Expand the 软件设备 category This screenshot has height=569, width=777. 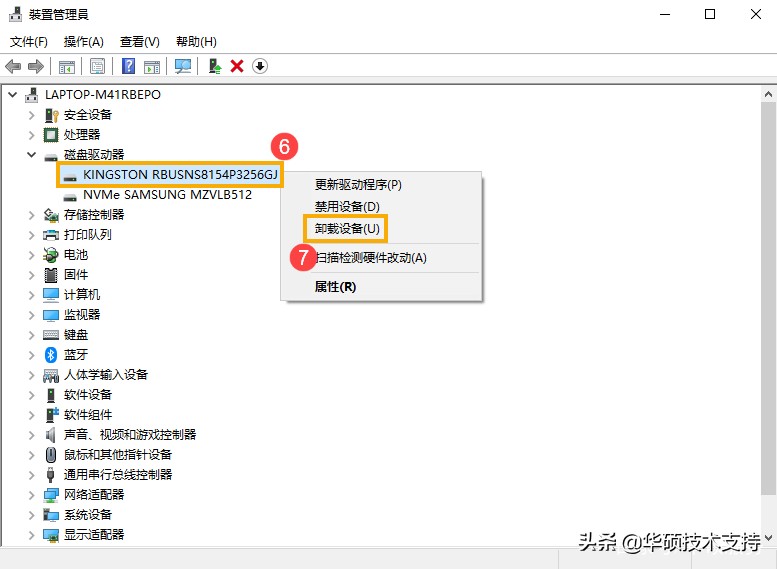click(x=32, y=395)
